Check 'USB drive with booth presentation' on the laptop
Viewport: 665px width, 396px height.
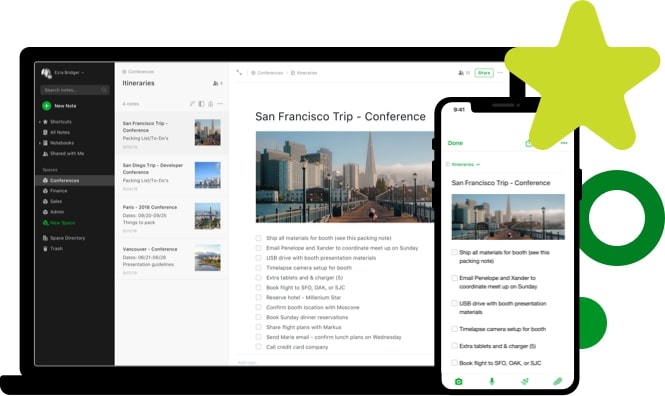(258, 258)
